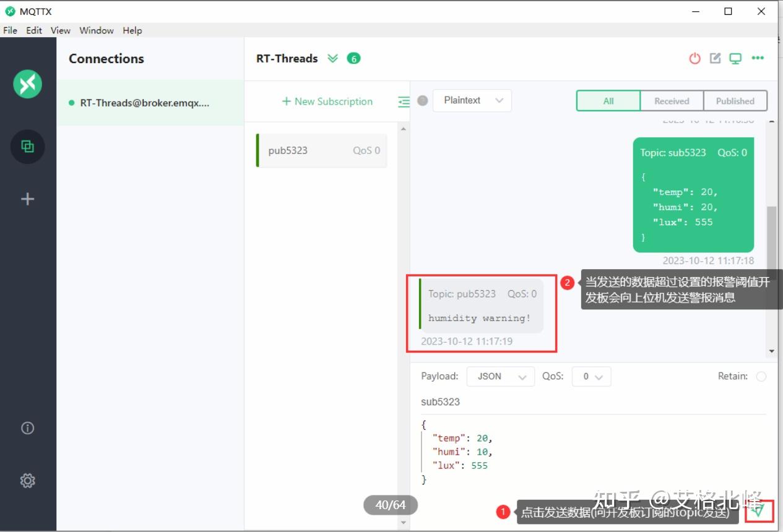Filter to Published messages
Screen dimensions: 783x532
point(735,101)
